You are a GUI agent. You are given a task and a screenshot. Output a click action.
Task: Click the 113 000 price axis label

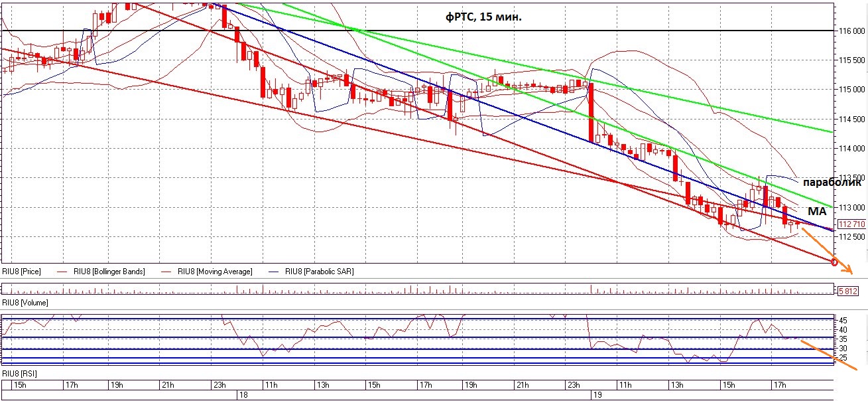pos(851,207)
